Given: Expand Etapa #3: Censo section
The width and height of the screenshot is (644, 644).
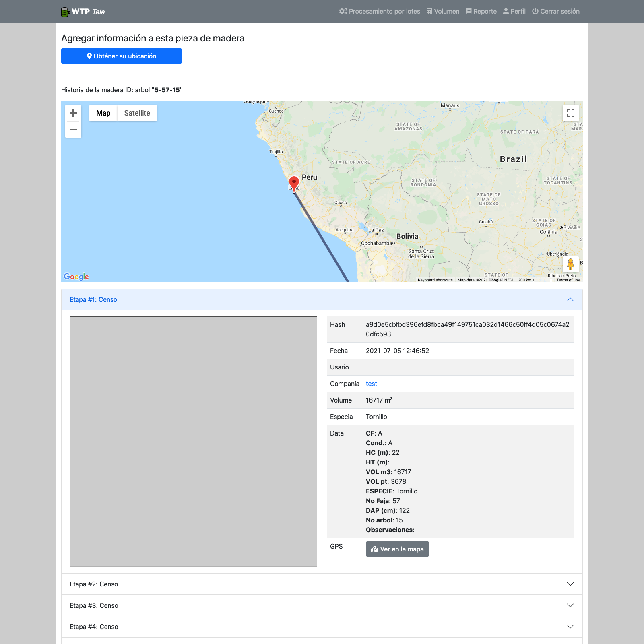Looking at the screenshot, I should coord(322,605).
